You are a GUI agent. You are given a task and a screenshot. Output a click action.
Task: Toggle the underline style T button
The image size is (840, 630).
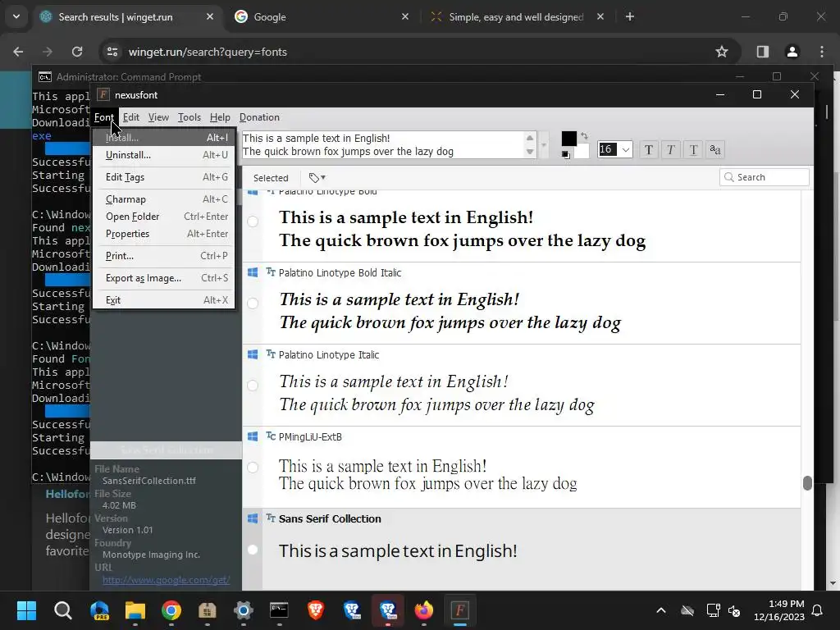point(693,149)
